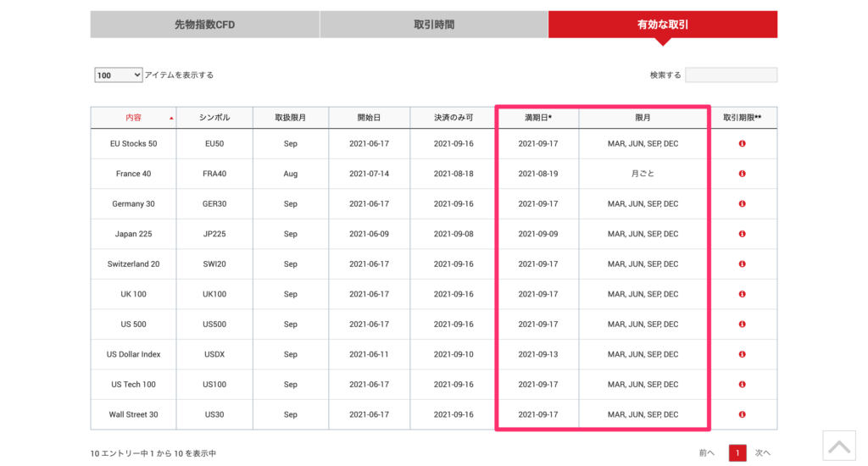Go to next page with 次へ
The image size is (868, 466).
763,452
